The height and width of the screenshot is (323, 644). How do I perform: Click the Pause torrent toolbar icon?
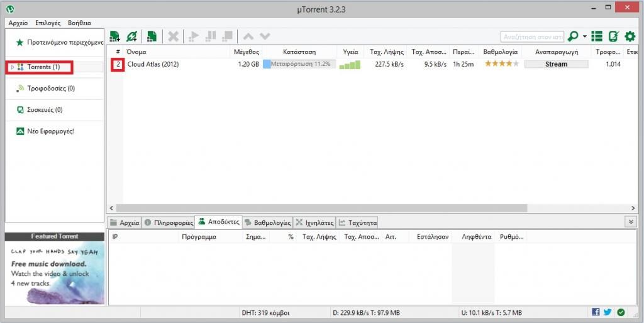tap(210, 36)
